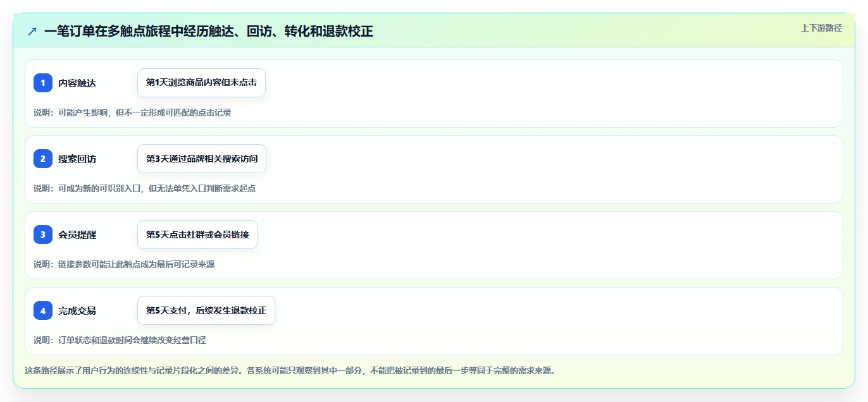Click the 上下游路径 label
Image resolution: width=868 pixels, height=402 pixels.
pyautogui.click(x=821, y=28)
